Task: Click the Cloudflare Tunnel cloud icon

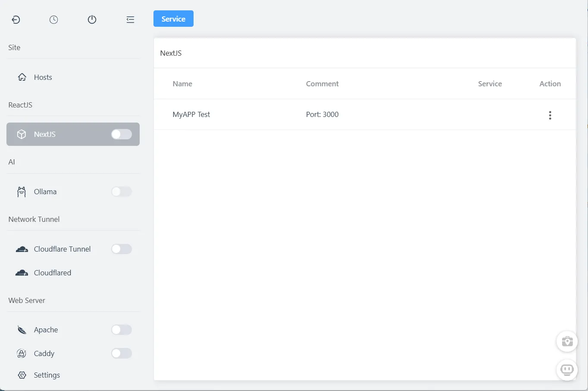Action: tap(22, 249)
